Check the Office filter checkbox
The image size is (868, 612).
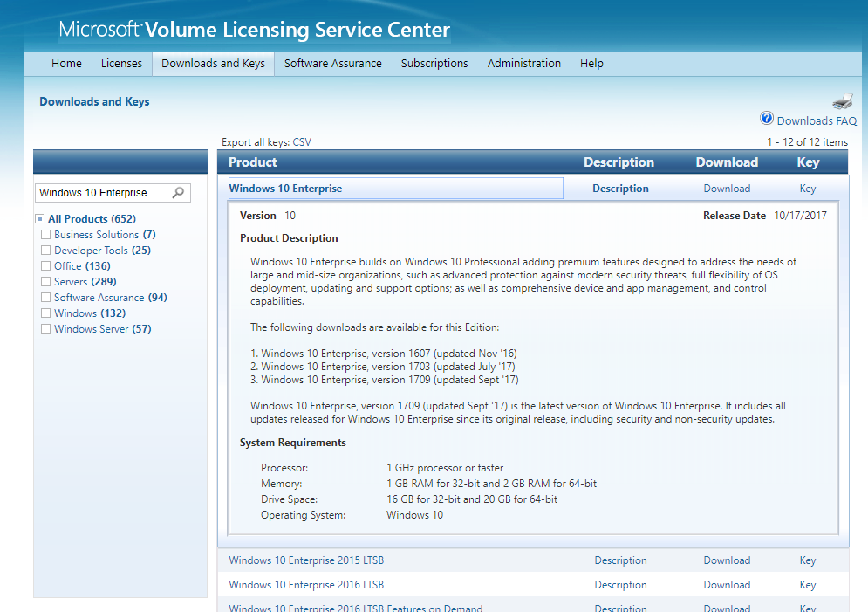pos(46,266)
